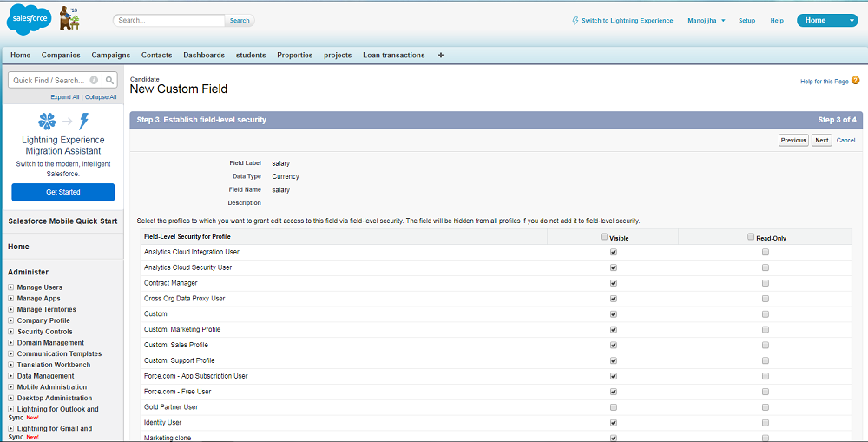Image resolution: width=868 pixels, height=442 pixels.
Task: Click the question mark help icon
Action: pos(856,81)
